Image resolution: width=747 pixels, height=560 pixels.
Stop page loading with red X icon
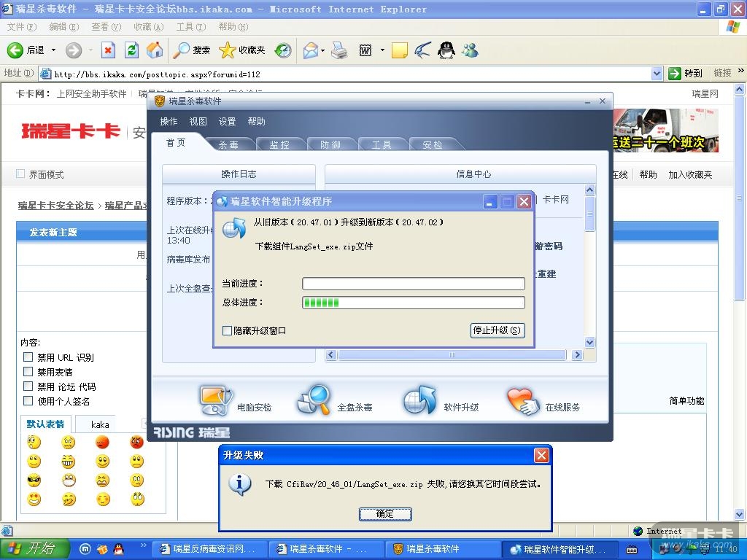tap(109, 50)
